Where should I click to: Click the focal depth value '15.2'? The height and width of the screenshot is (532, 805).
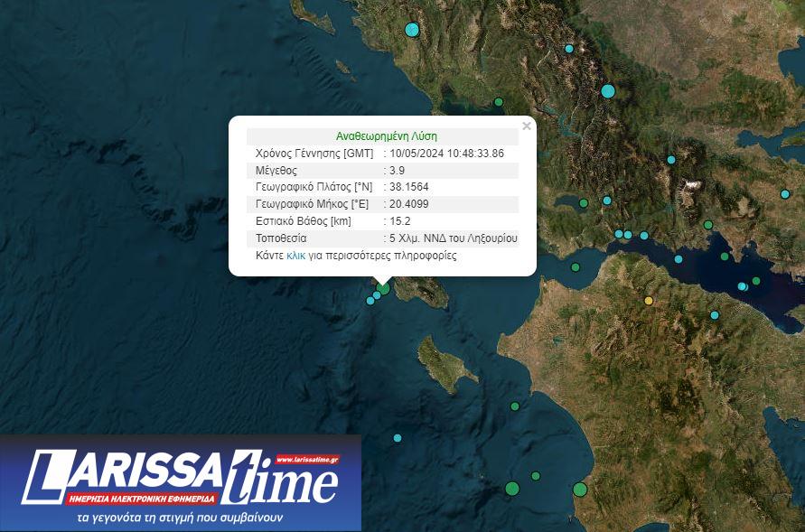click(x=400, y=221)
